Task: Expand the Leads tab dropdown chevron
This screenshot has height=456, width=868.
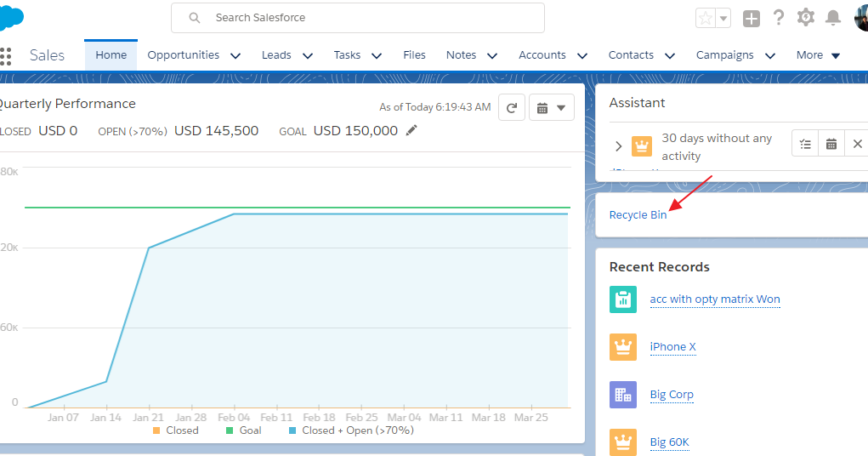Action: (308, 55)
